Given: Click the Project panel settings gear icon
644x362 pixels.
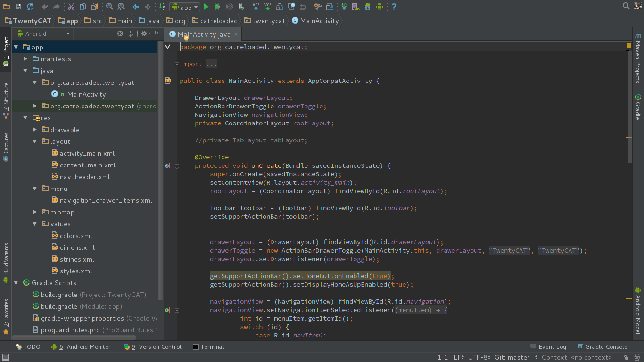Looking at the screenshot, I should [144, 33].
